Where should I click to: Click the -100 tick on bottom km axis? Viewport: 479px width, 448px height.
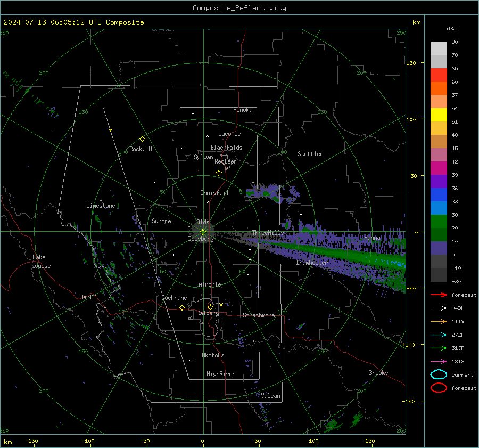88,441
